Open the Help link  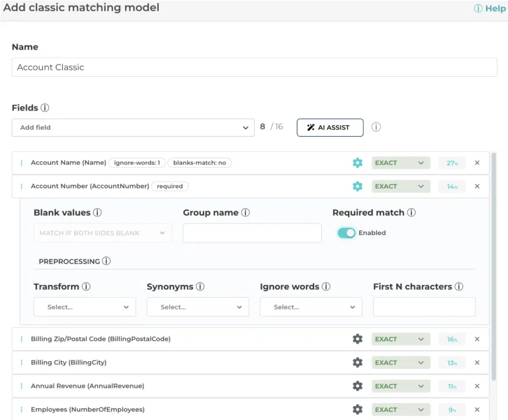tap(490, 8)
